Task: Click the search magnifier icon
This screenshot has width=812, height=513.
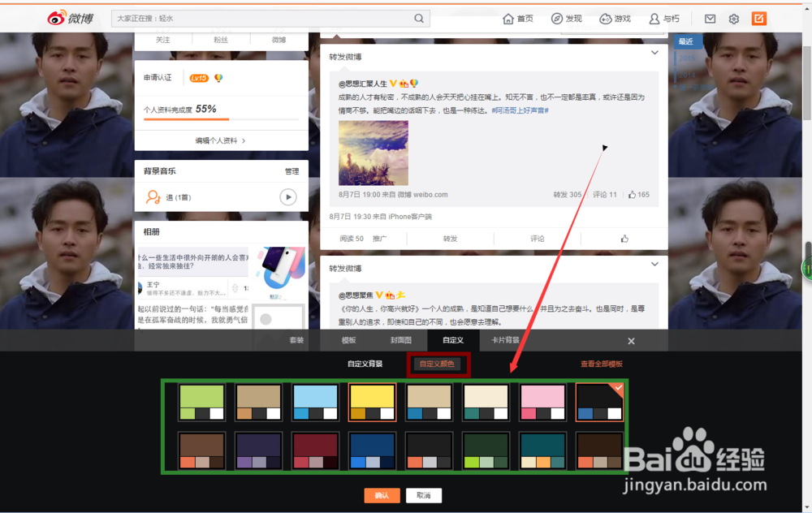Action: point(418,19)
